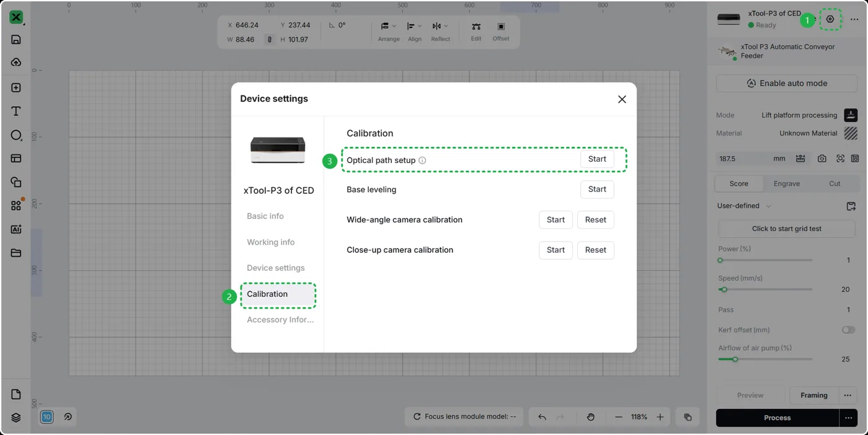Click the Process button
The height and width of the screenshot is (435, 868).
pyautogui.click(x=777, y=418)
